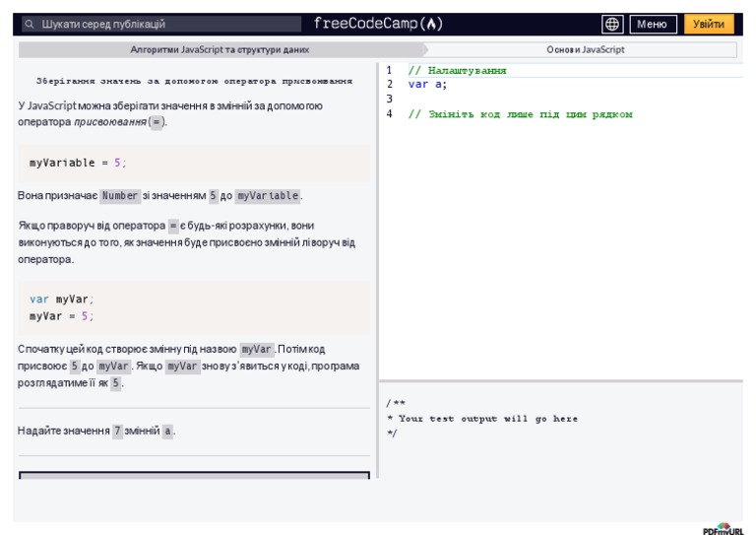Focus the 'Шукати серед публікацій' search field
The width and height of the screenshot is (756, 535).
tap(161, 24)
